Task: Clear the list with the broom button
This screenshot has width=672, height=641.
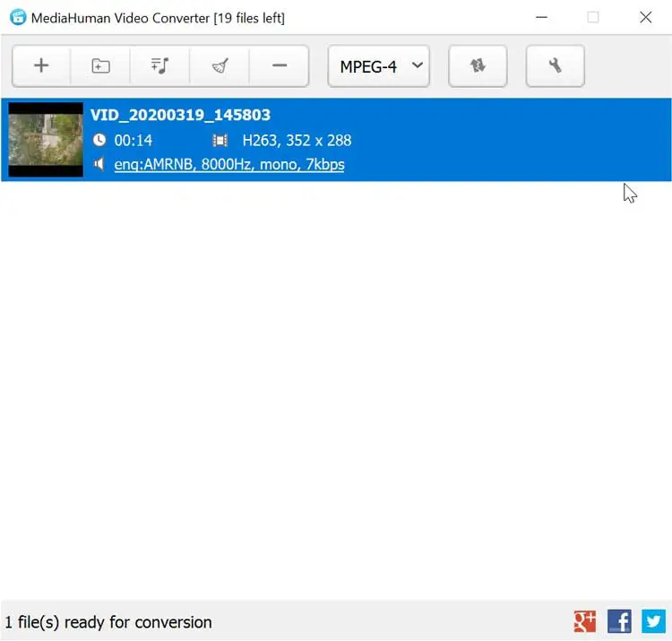Action: [220, 66]
